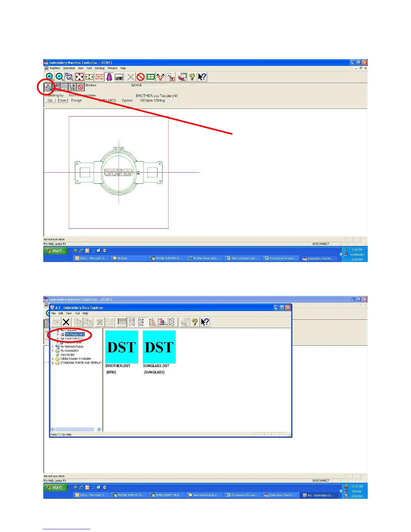Click the red four-arrow move frame icon

point(79,77)
